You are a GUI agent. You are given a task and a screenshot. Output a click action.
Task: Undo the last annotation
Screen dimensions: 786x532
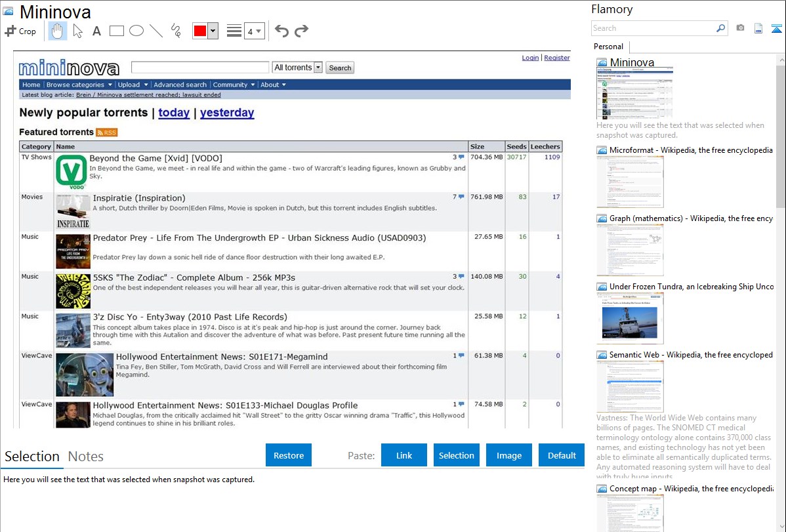coord(281,31)
